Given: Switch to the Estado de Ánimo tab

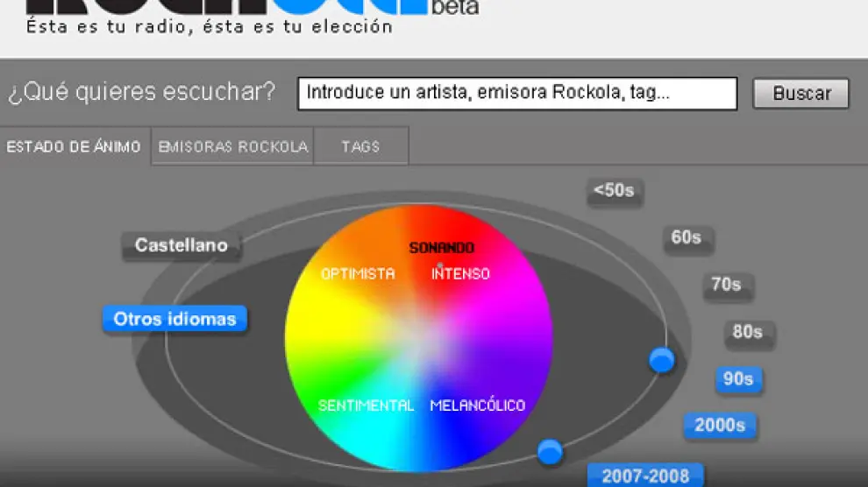Looking at the screenshot, I should tap(74, 147).
